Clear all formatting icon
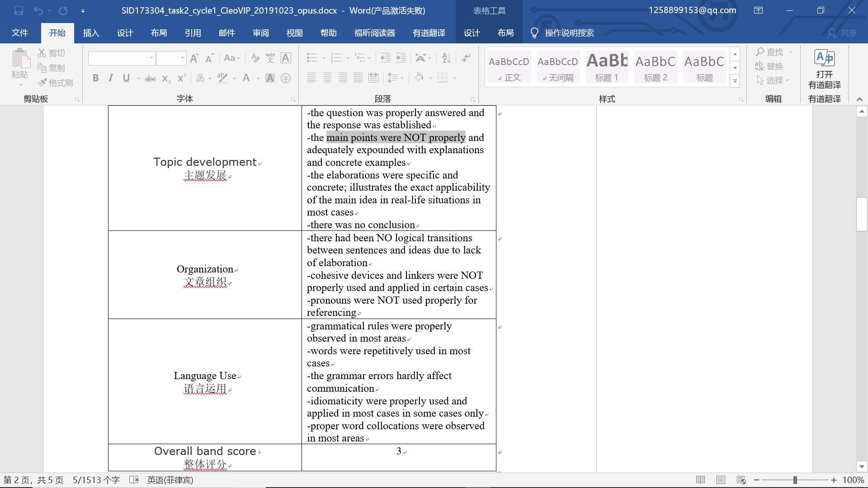This screenshot has height=488, width=868. tap(255, 58)
